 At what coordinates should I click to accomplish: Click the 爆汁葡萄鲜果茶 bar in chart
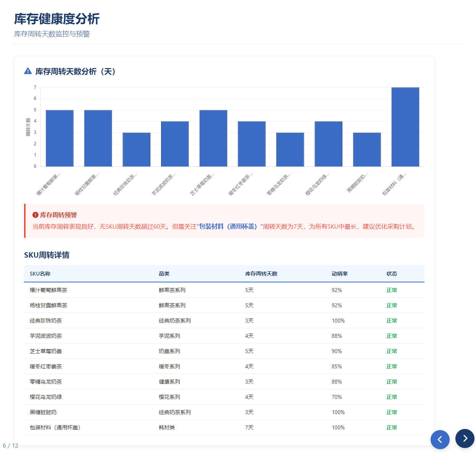60,138
